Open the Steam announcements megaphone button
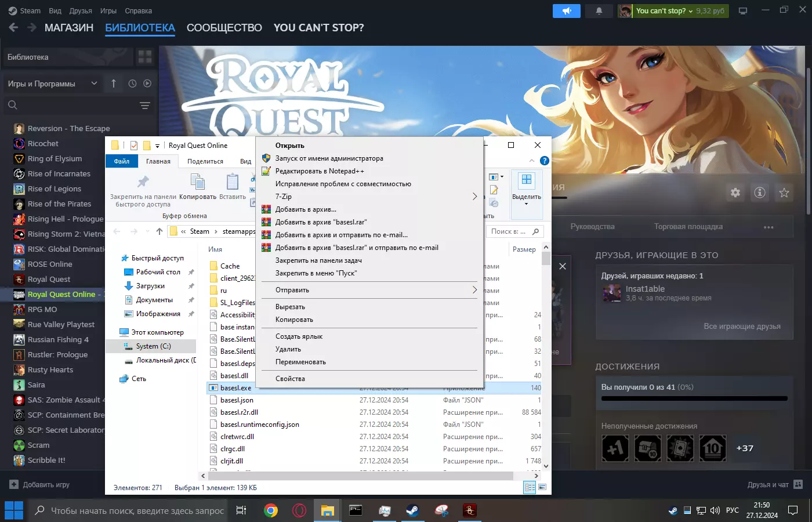812x522 pixels. point(567,11)
